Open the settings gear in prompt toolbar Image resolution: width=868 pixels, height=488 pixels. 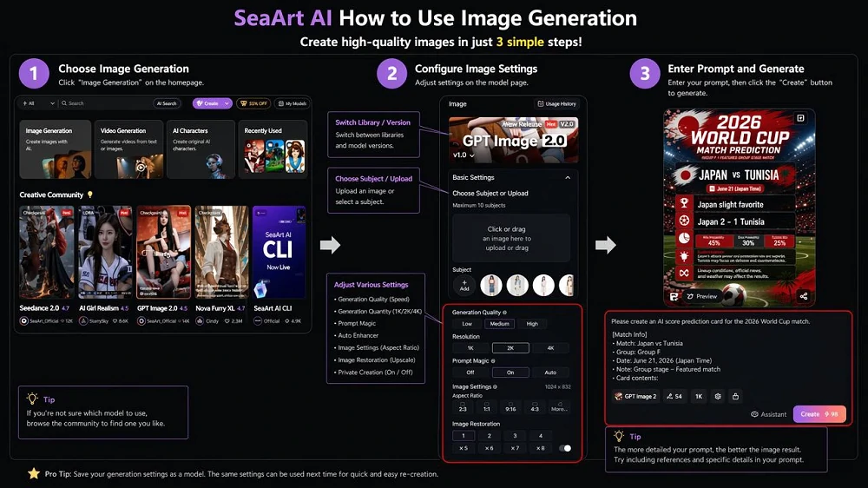click(x=718, y=396)
